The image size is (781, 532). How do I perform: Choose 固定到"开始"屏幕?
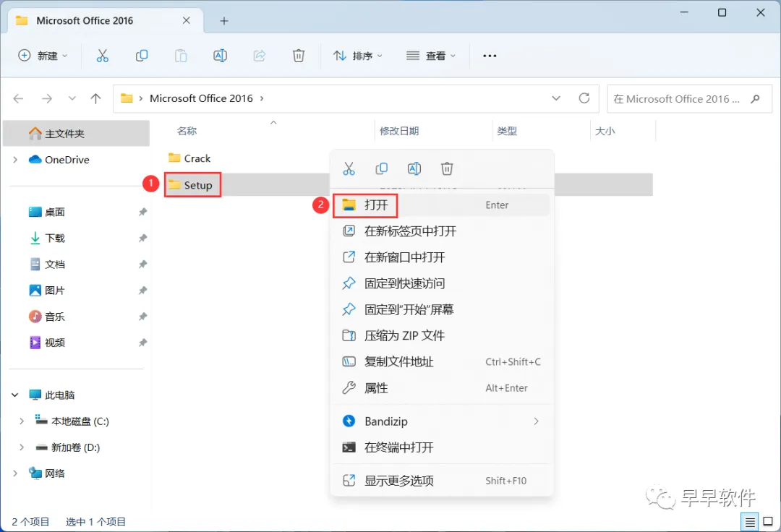[442, 309]
